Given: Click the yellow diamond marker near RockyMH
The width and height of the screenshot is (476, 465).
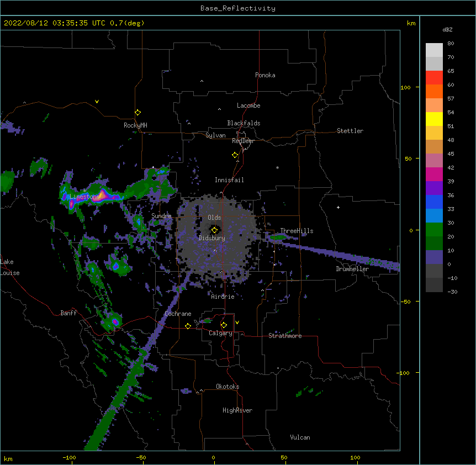Looking at the screenshot, I should point(137,113).
